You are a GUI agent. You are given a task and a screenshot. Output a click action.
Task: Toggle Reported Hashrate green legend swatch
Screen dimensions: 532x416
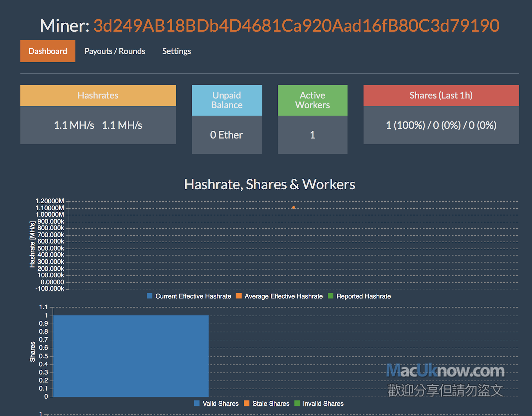pos(331,296)
